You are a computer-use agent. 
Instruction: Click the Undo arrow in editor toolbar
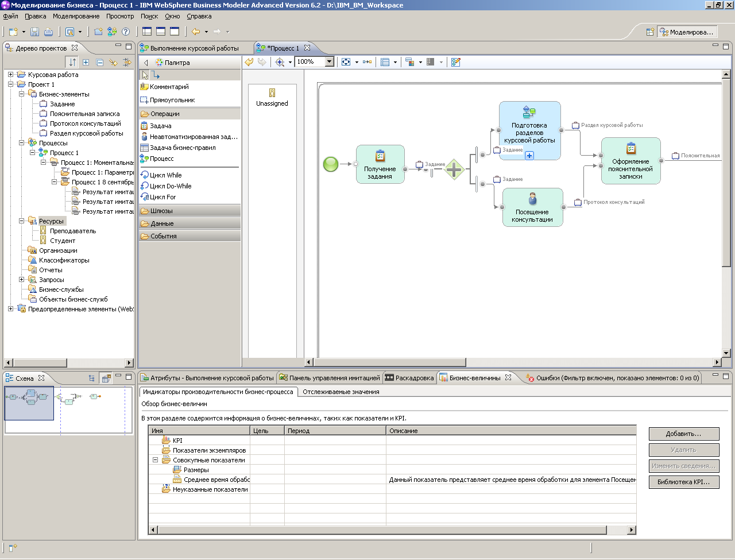249,61
